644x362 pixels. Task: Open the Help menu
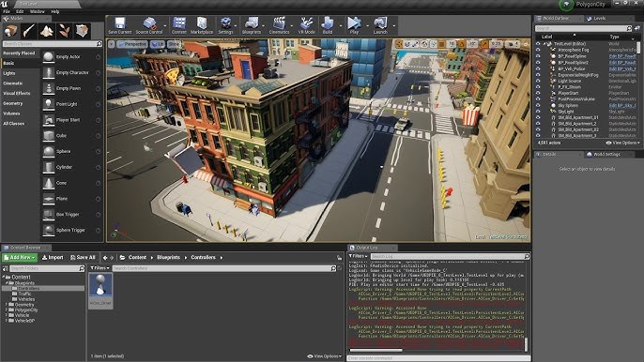pyautogui.click(x=55, y=11)
